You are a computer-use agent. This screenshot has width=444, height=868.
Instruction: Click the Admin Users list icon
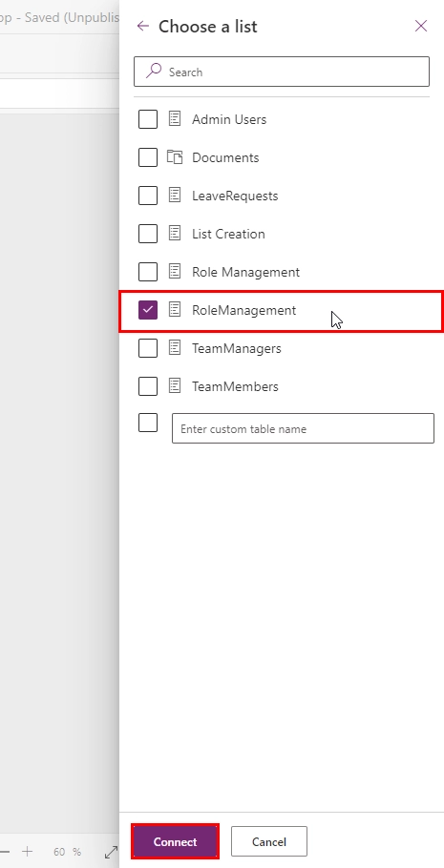tap(175, 119)
